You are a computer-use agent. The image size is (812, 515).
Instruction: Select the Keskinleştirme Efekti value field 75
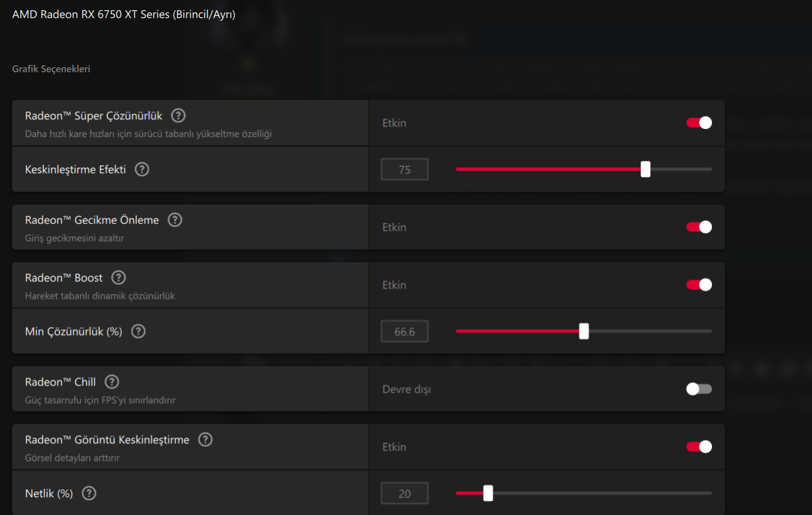[404, 170]
